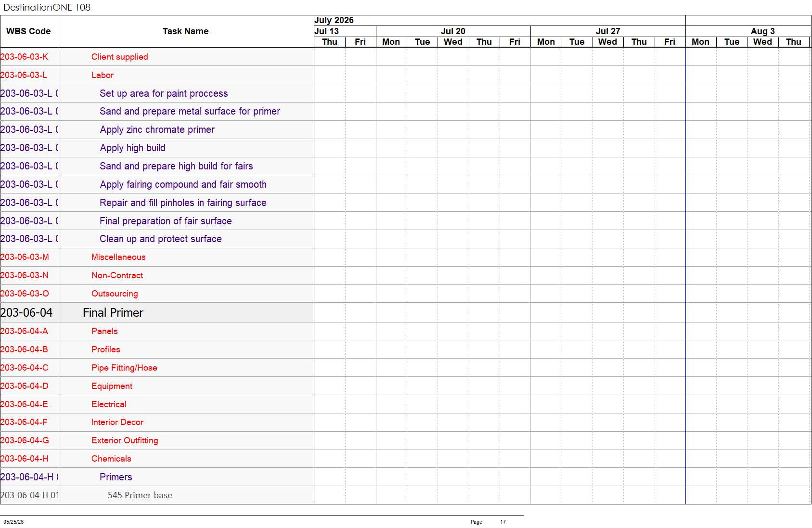812x528 pixels.
Task: Click the Labor task under 203-06-03
Action: [103, 75]
